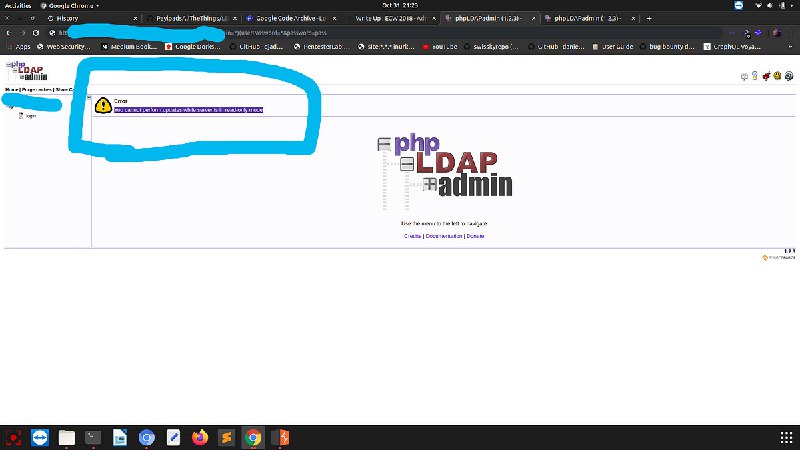Open the Documentation link
The height and width of the screenshot is (450, 800).
(443, 236)
